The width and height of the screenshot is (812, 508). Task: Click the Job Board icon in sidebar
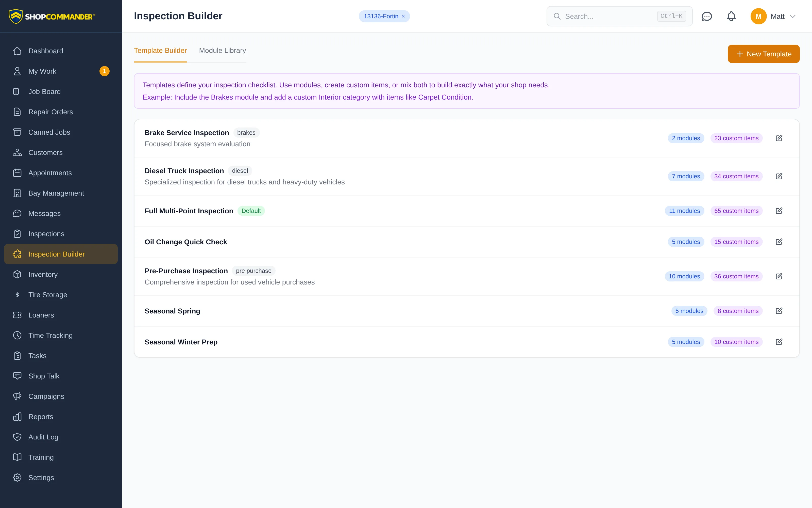click(16, 91)
